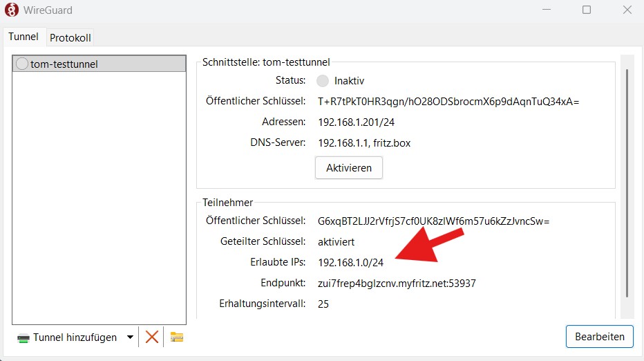Click the Erhaltungsintervall value 25
This screenshot has height=361, width=644.
pyautogui.click(x=323, y=304)
